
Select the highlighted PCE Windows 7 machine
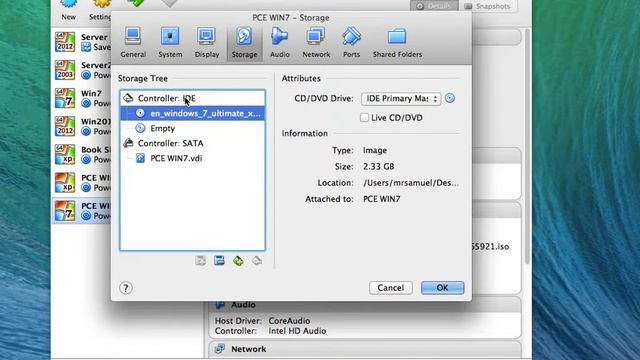pos(82,211)
